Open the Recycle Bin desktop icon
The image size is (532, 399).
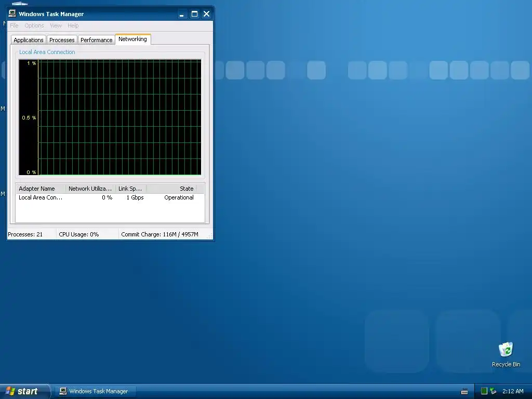pyautogui.click(x=506, y=354)
